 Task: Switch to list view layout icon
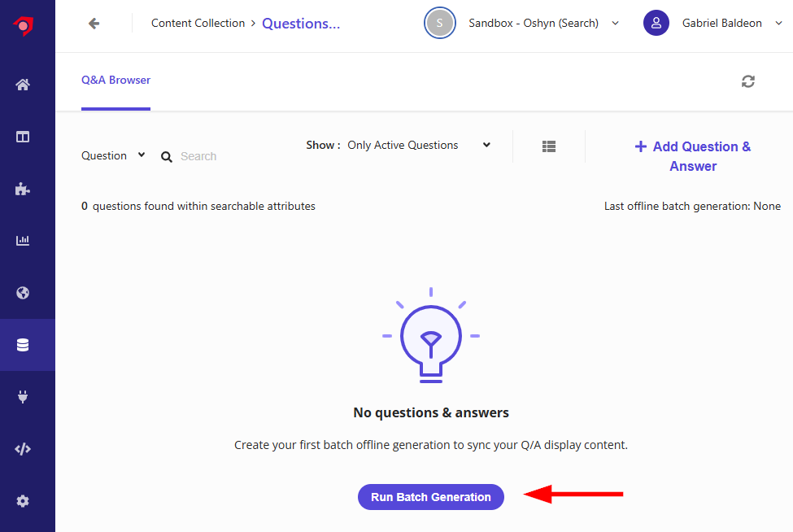549,146
